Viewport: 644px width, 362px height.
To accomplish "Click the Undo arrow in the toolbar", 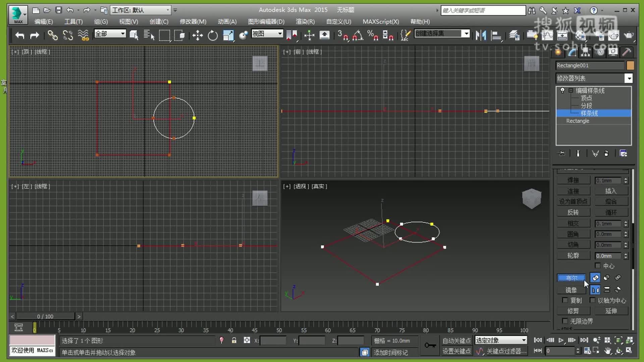I will pos(19,35).
